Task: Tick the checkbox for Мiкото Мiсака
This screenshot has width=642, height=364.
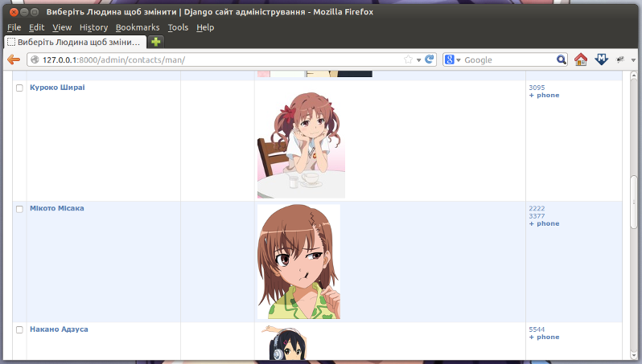Action: coord(19,209)
